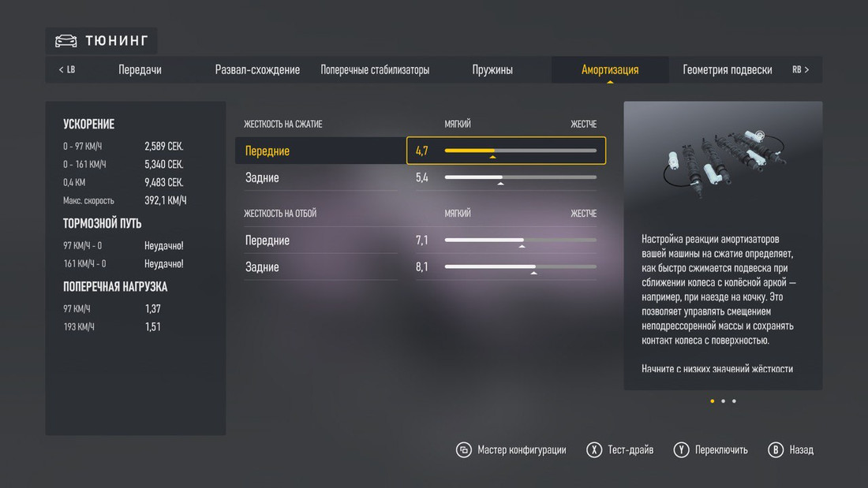Image resolution: width=868 pixels, height=488 pixels.
Task: Click the 5,340 СЕК. value
Action: pyautogui.click(x=164, y=164)
